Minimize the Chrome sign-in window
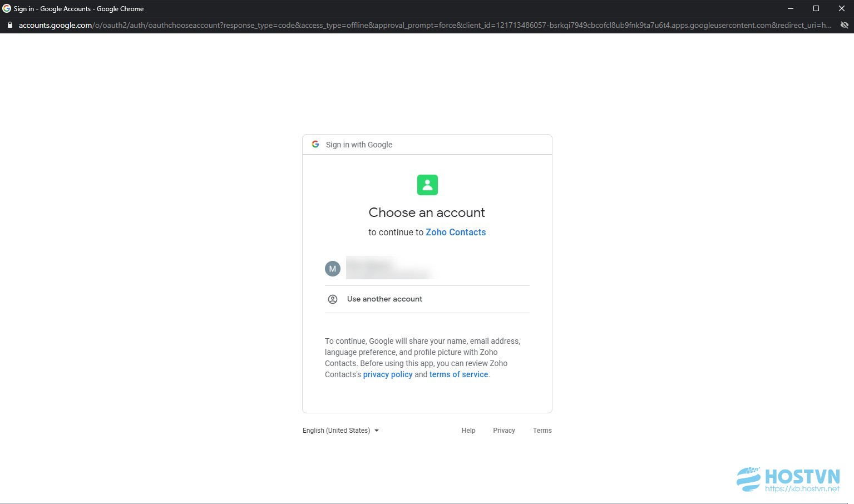The width and height of the screenshot is (854, 504). 791,8
